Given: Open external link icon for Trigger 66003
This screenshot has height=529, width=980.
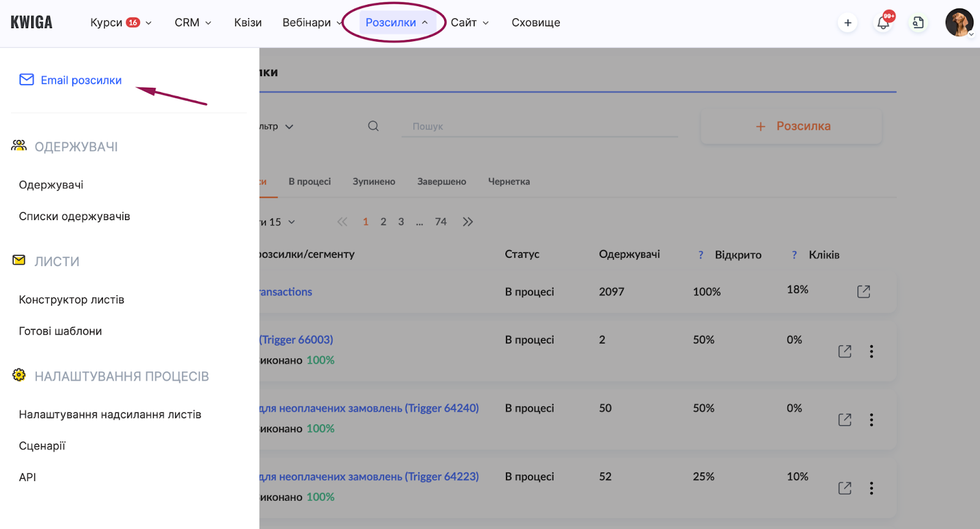Looking at the screenshot, I should 845,351.
